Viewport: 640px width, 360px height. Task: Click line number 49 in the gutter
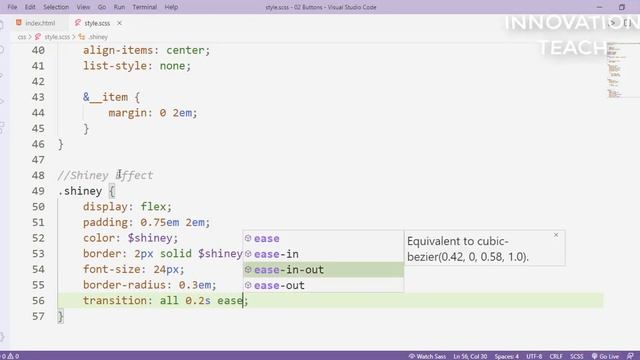(38, 191)
